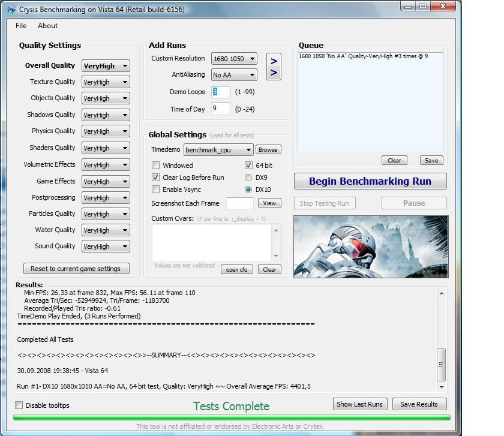Click the Demo Loops field
Screen dimensions: 504x436
tap(221, 92)
